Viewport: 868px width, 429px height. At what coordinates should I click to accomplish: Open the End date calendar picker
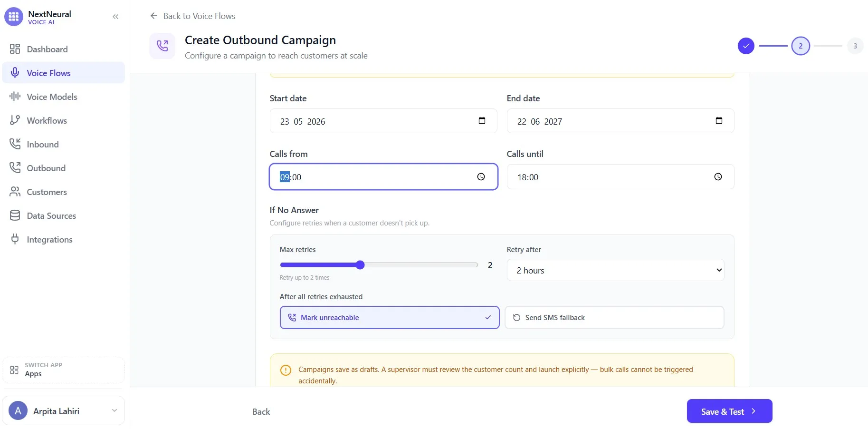pyautogui.click(x=719, y=121)
